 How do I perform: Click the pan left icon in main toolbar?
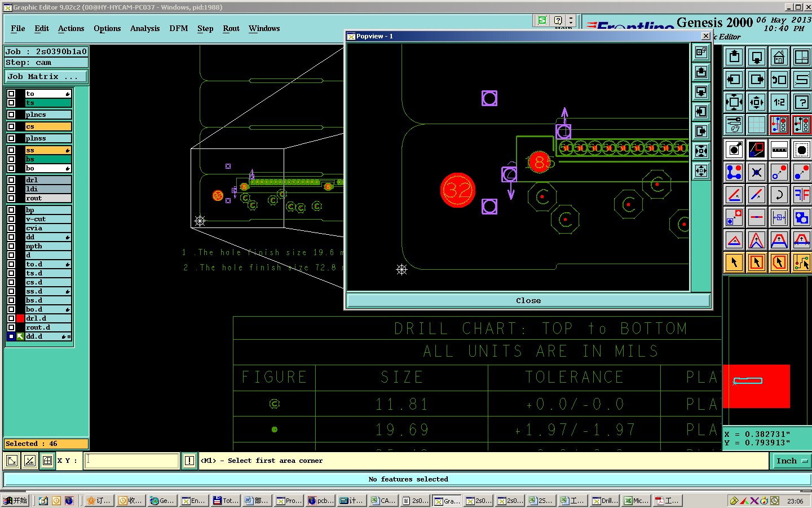(734, 80)
